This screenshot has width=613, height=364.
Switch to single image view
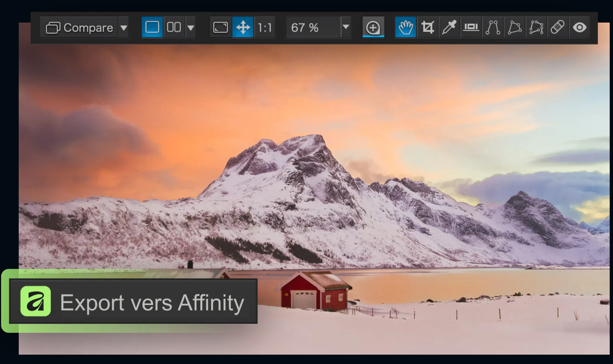(152, 28)
